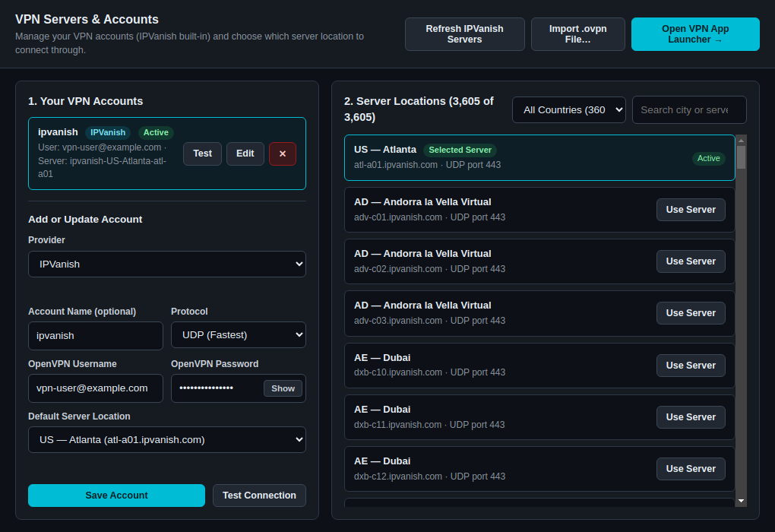
Task: Click the Add or Update Account heading
Action: 85,219
